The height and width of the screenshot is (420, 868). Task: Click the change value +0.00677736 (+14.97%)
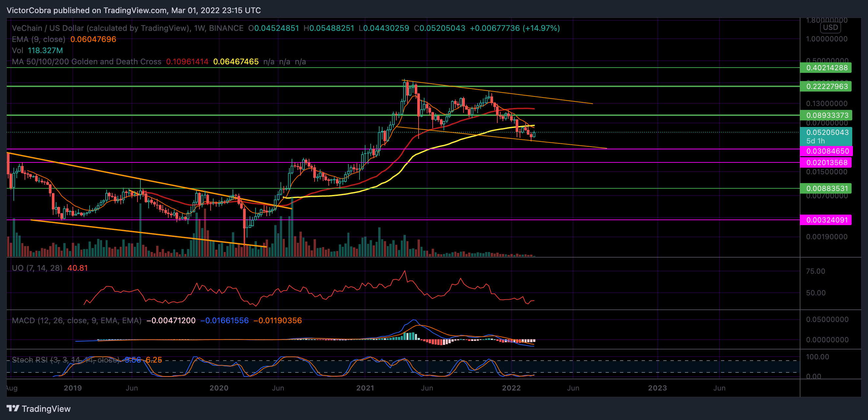(x=514, y=28)
